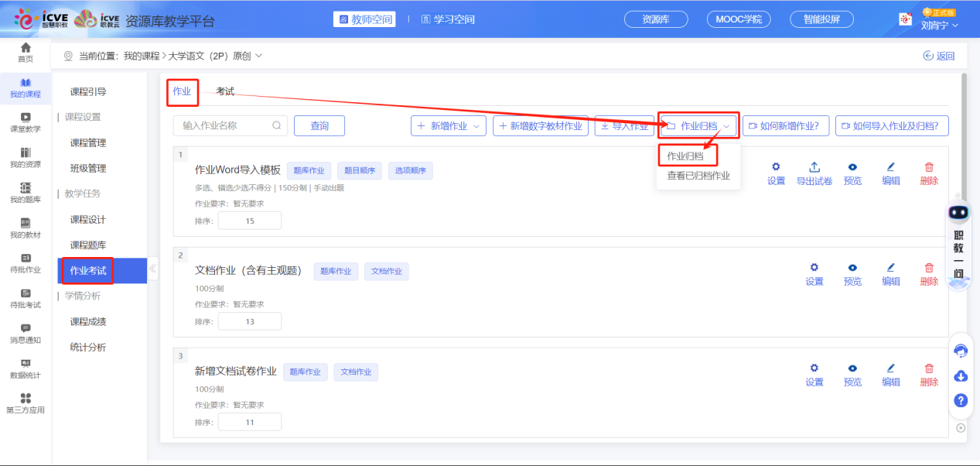Click the 查询 search button
The height and width of the screenshot is (466, 980).
click(319, 126)
